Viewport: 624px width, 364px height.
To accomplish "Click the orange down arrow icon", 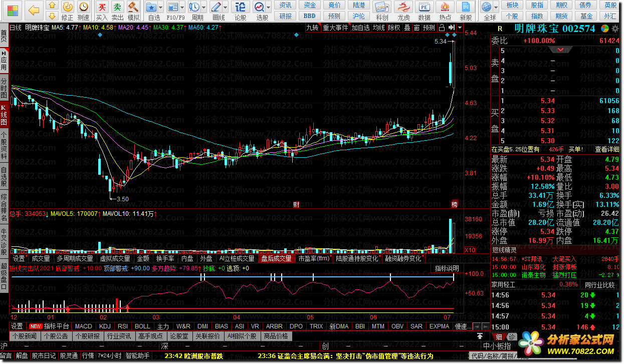I will pyautogui.click(x=52, y=17).
